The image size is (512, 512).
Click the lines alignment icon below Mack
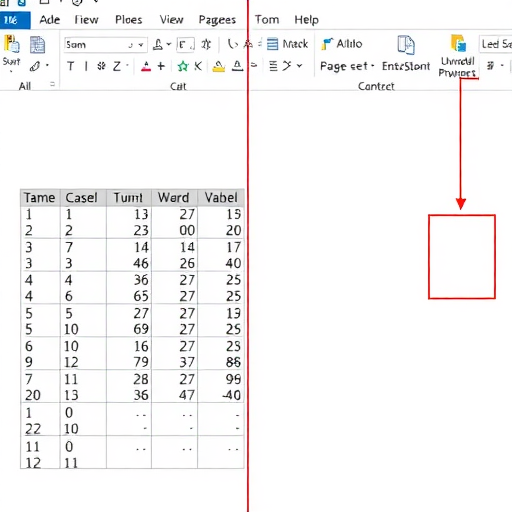click(273, 66)
